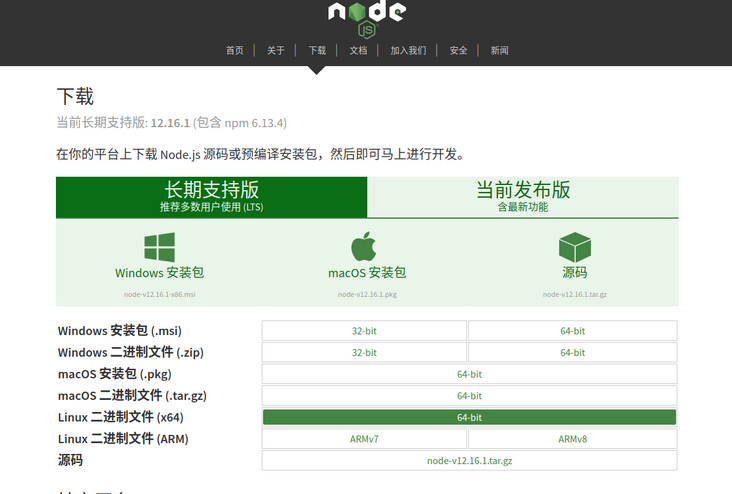This screenshot has width=732, height=494.
Task: Click the Apple logo macOS installer icon
Action: 364,247
